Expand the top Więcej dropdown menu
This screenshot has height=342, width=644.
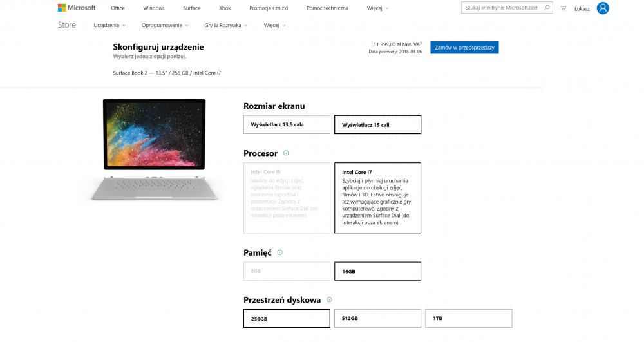[378, 8]
